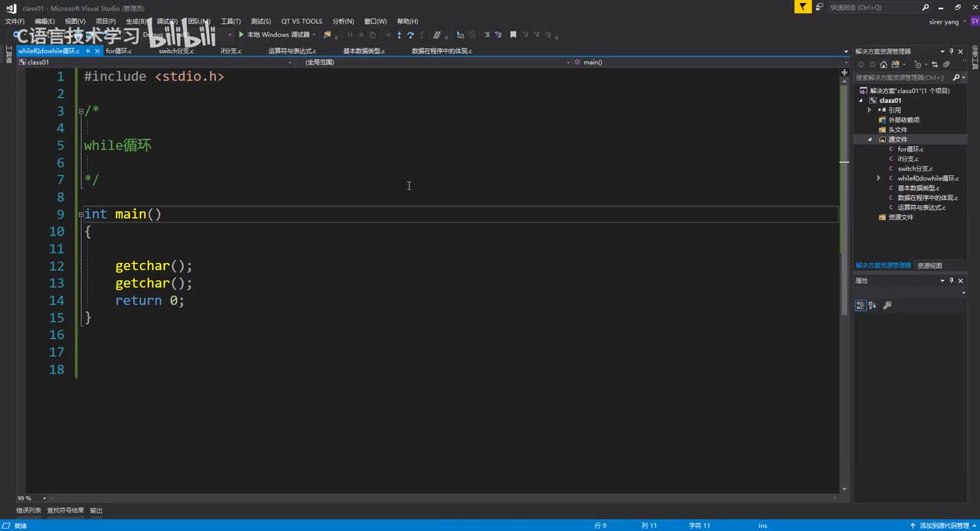This screenshot has height=531, width=980.
Task: Select the 资源文件 folder
Action: coord(900,217)
